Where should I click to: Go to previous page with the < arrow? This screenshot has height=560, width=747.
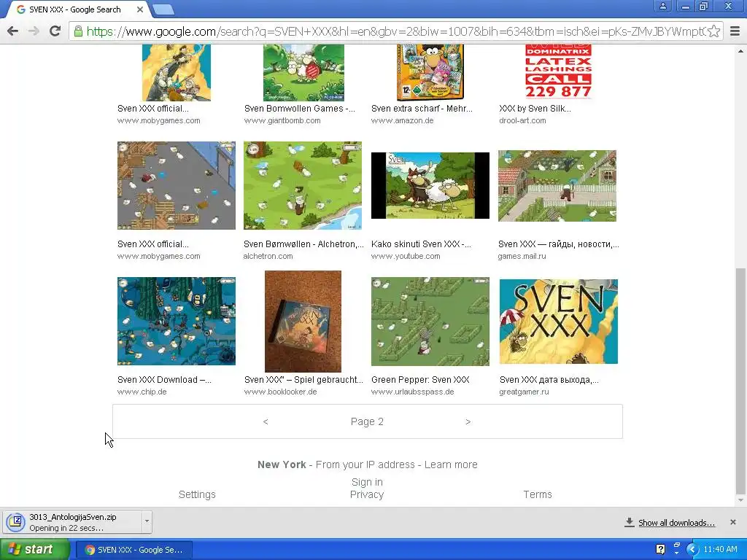click(x=266, y=422)
